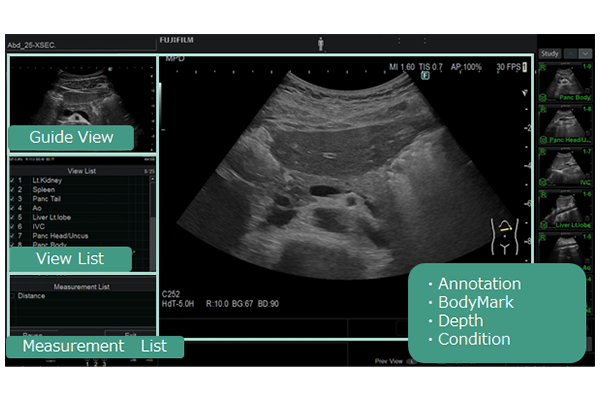Click the 9/25 view counter
The height and width of the screenshot is (400, 600).
pyautogui.click(x=149, y=171)
